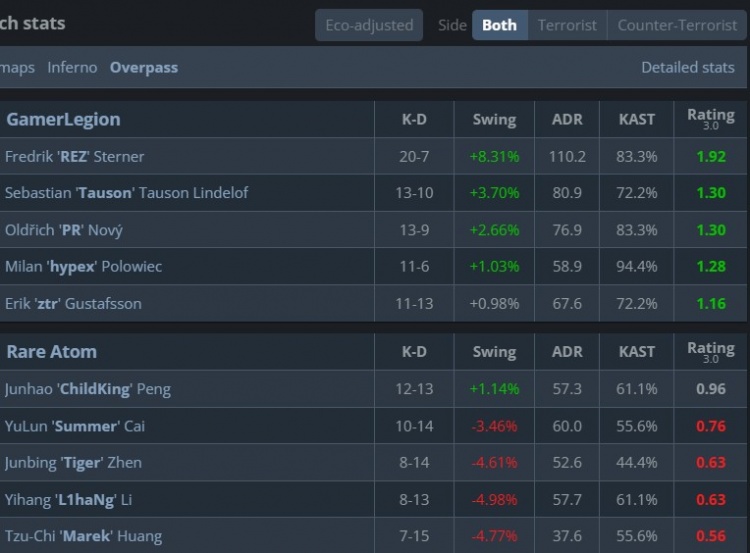Open Sebastian 'Tauson' Lindelof's player profile
Image resolution: width=750 pixels, height=553 pixels.
[x=126, y=192]
